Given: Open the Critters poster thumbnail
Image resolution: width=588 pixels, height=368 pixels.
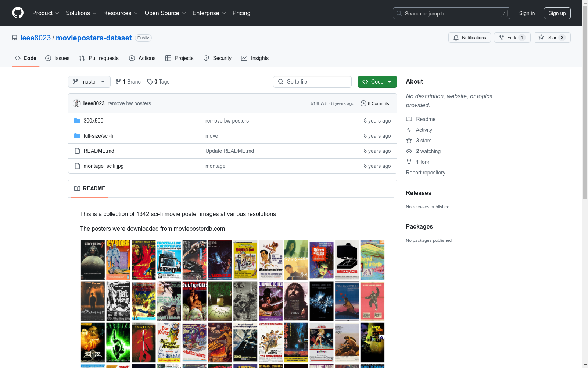Looking at the screenshot, I should point(93,260).
